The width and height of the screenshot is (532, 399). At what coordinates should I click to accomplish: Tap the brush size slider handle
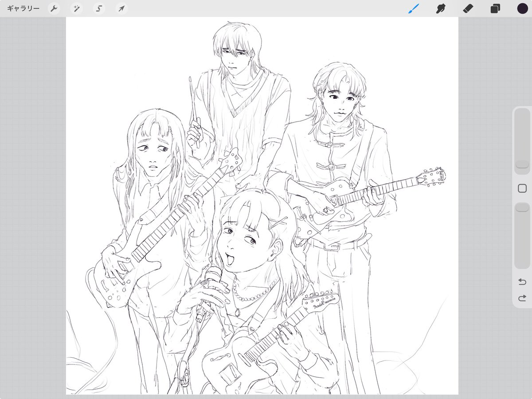(522, 164)
